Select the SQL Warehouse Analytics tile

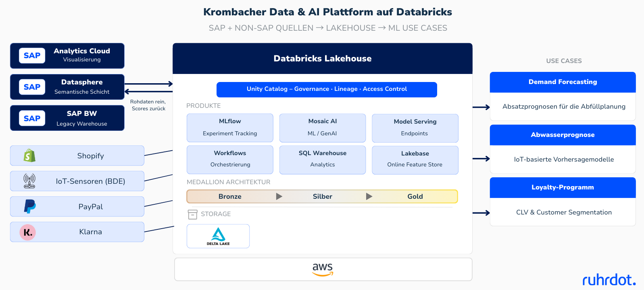pyautogui.click(x=323, y=160)
